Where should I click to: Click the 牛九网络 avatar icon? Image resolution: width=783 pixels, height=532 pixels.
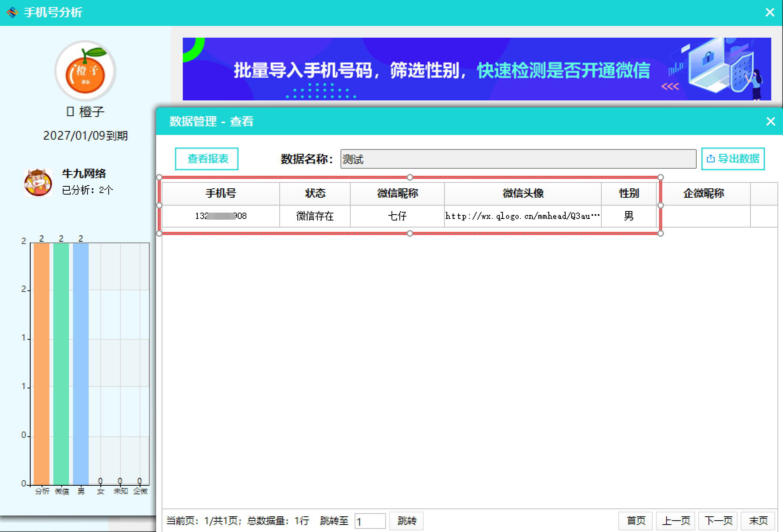[38, 182]
